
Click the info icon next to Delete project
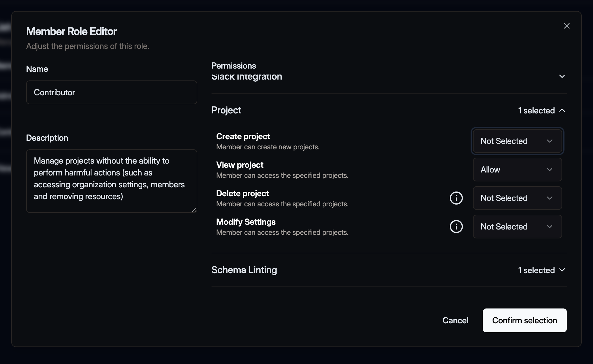456,198
